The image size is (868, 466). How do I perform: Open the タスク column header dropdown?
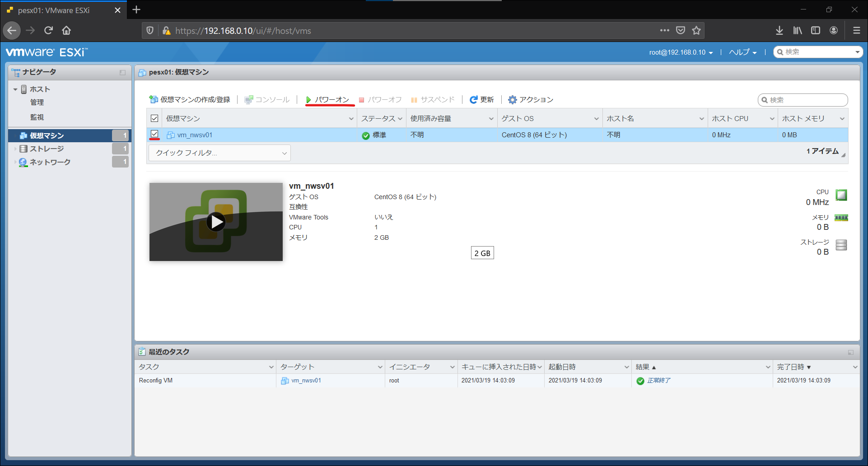pyautogui.click(x=271, y=367)
